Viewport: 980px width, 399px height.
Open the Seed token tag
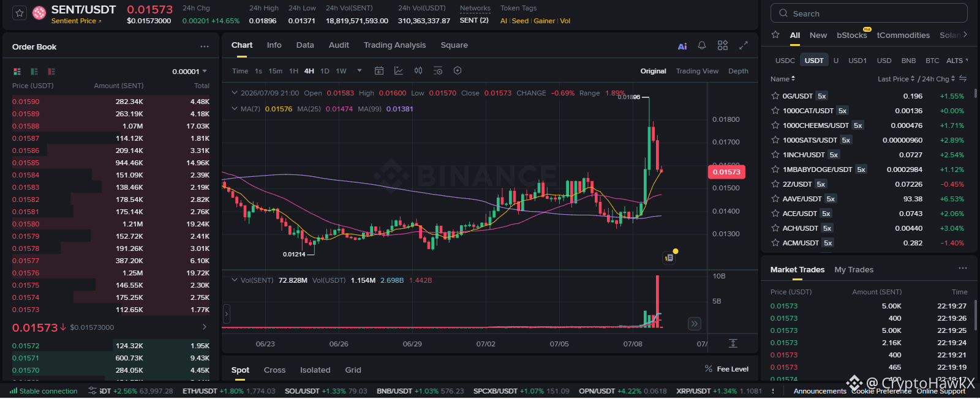[x=520, y=21]
